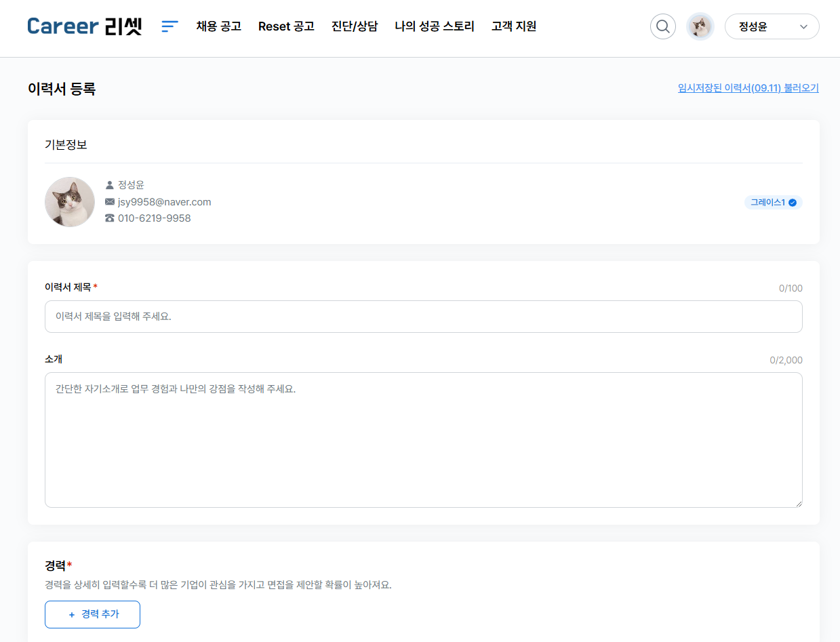This screenshot has width=840, height=642.
Task: Click the 0/100 character counter
Action: pos(791,288)
